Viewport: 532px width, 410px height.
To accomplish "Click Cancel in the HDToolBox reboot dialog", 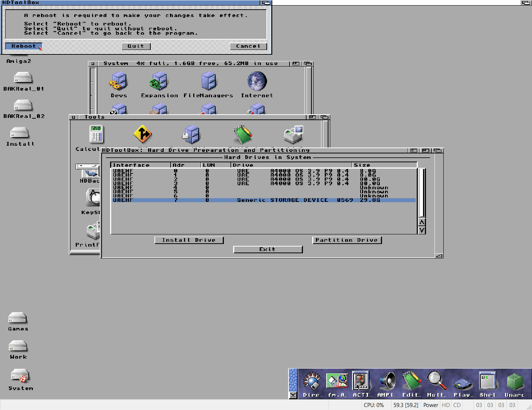I will 248,46.
